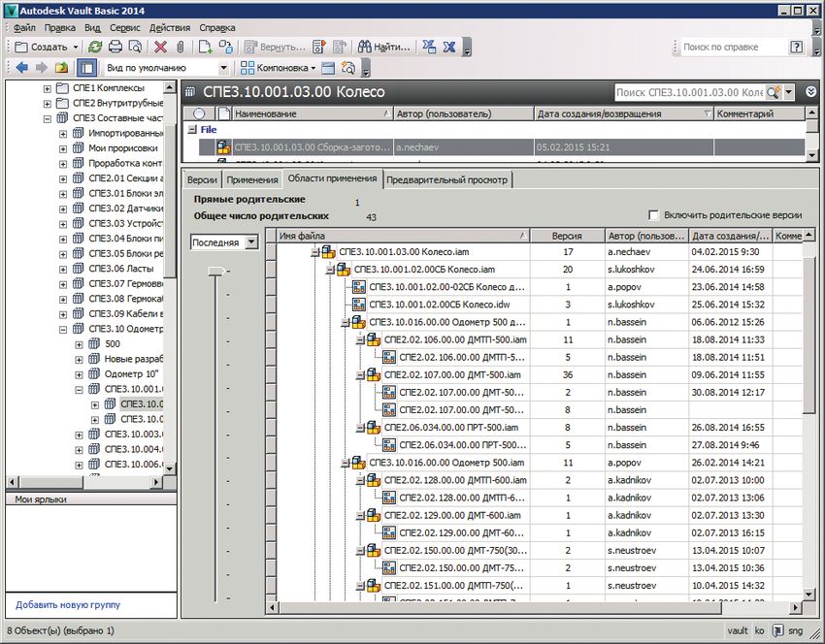Open the Справка menu
This screenshot has width=825, height=644.
[x=216, y=28]
